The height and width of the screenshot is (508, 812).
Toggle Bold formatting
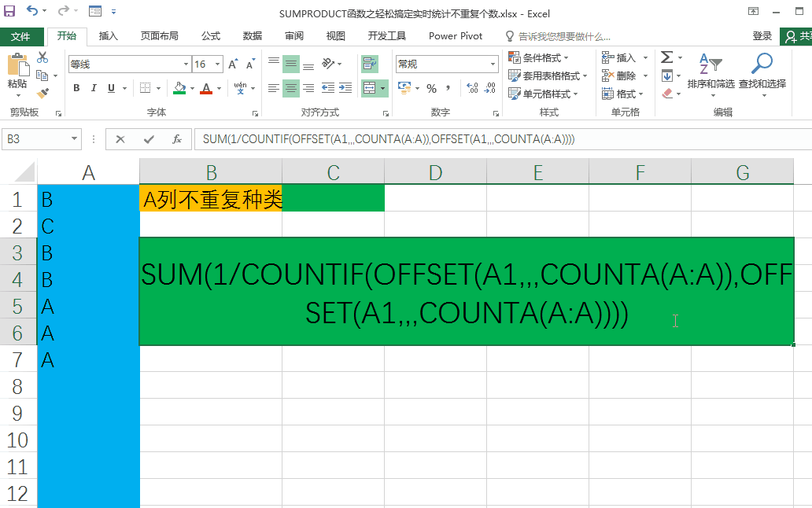pos(76,88)
